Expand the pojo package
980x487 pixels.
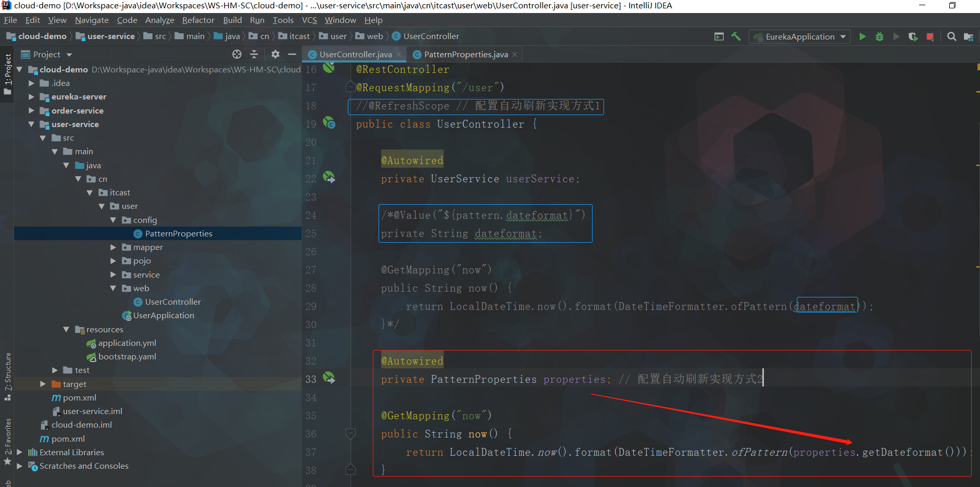[x=113, y=260]
